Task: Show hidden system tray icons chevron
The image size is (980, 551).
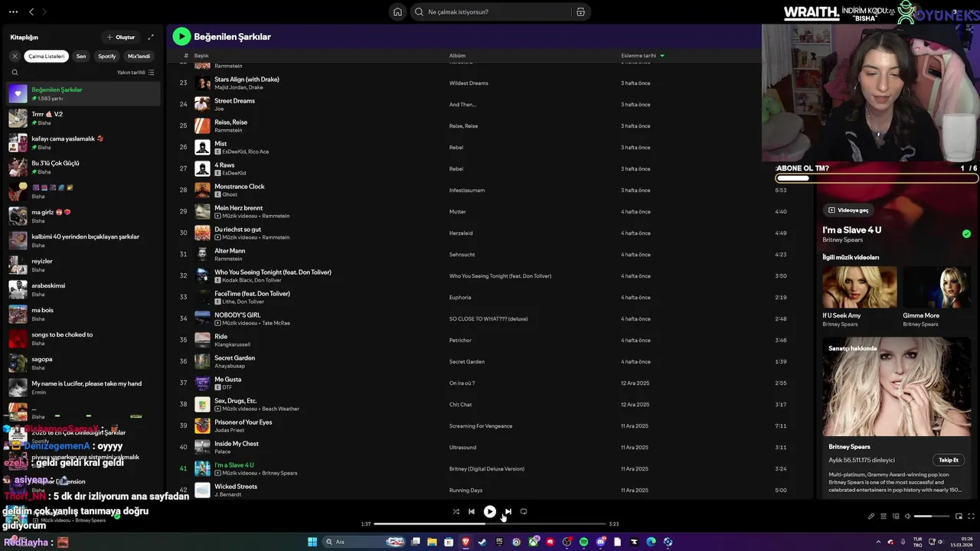Action: point(878,542)
